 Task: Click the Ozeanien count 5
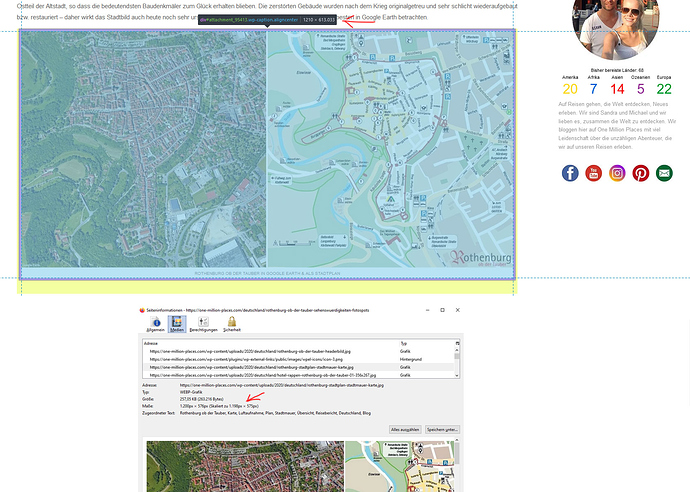click(x=641, y=89)
